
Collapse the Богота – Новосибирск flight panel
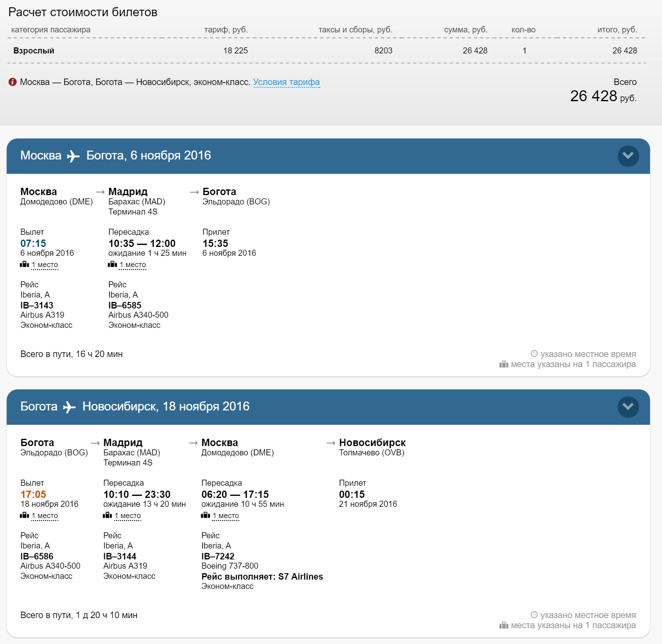pos(628,407)
